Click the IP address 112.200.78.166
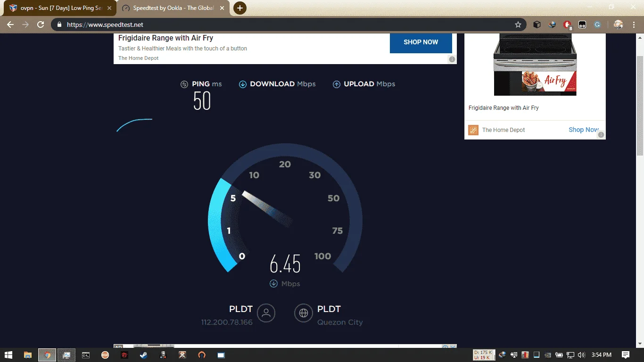 coord(227,322)
